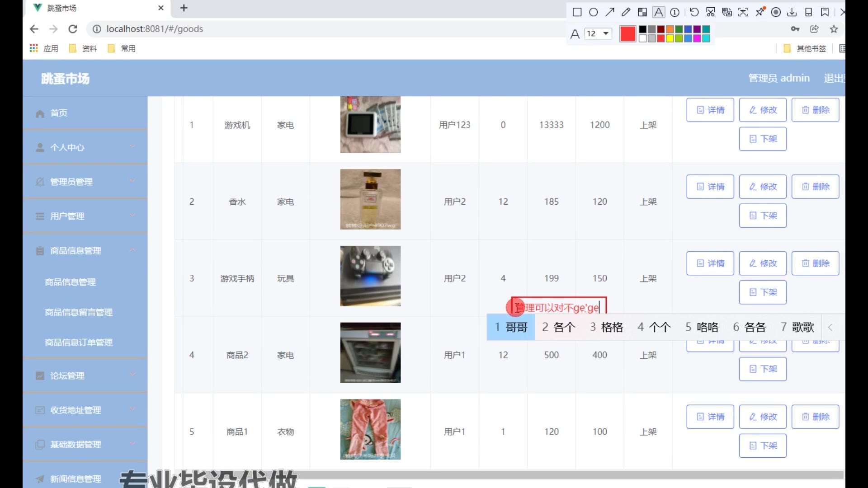This screenshot has height=488, width=868.
Task: Click the pin screenshot icon
Action: [x=760, y=12]
